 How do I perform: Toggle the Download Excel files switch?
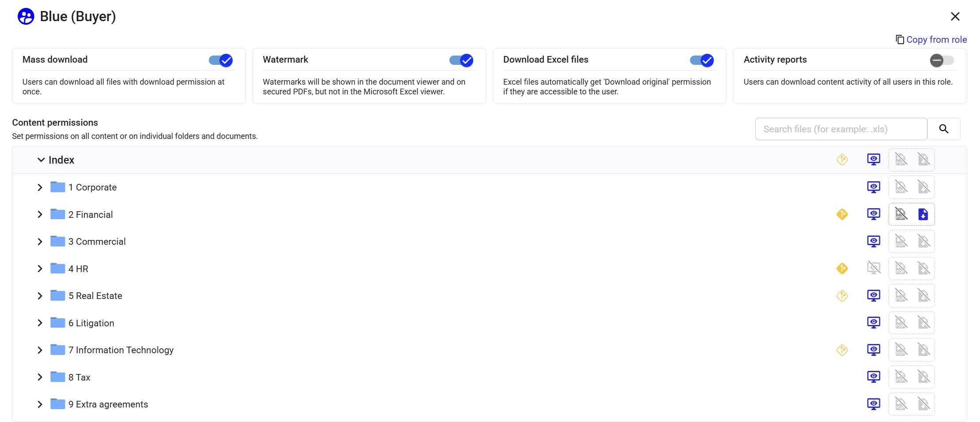point(701,60)
